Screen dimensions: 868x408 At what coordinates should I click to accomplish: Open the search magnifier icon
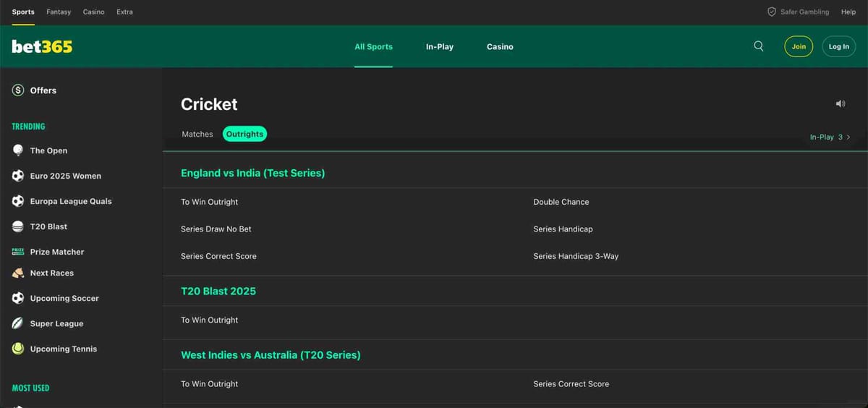click(x=758, y=46)
